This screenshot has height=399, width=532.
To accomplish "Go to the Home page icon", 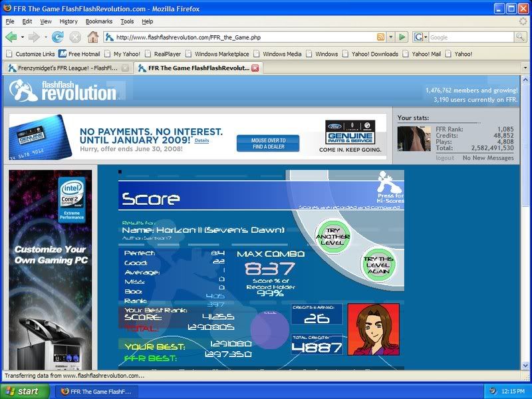I will pyautogui.click(x=92, y=37).
